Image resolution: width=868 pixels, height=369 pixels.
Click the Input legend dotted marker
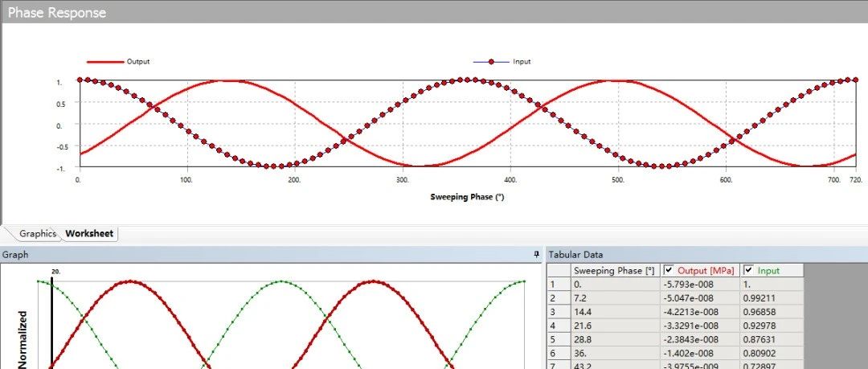click(x=490, y=62)
